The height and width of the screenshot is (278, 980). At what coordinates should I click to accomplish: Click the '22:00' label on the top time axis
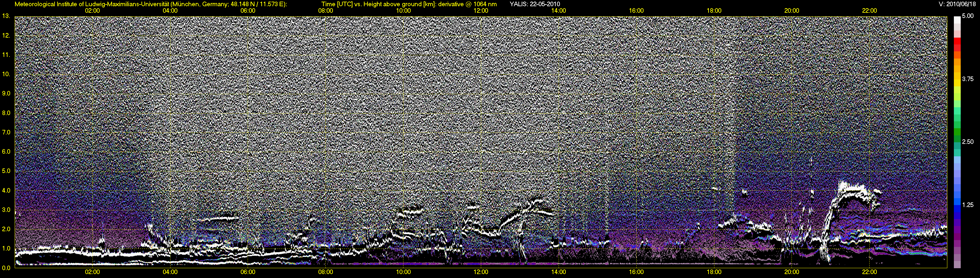(x=869, y=11)
